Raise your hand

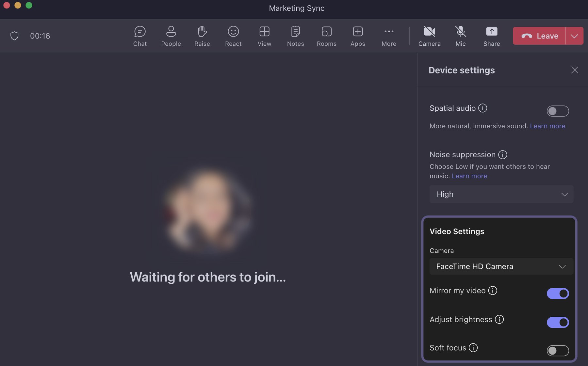point(202,36)
